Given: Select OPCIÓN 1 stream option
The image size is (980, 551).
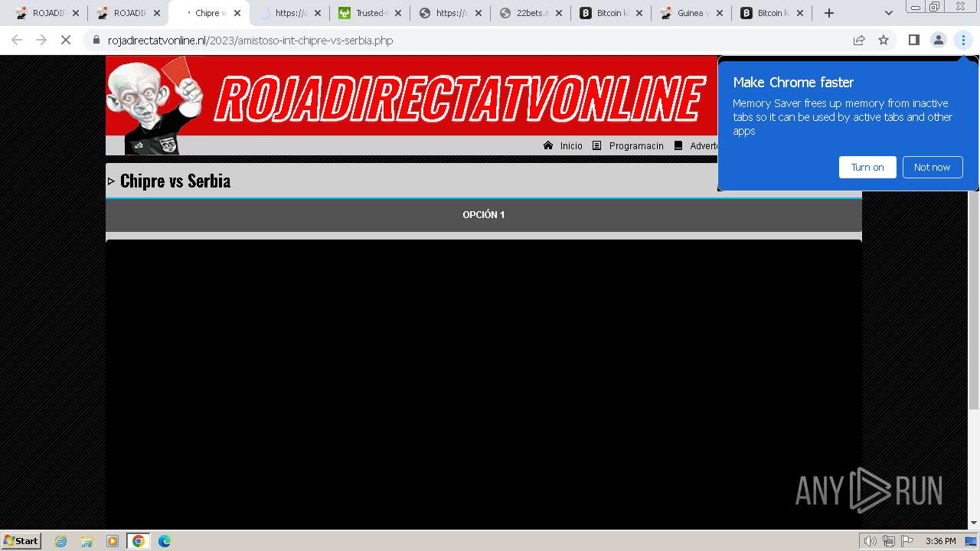Looking at the screenshot, I should point(484,215).
